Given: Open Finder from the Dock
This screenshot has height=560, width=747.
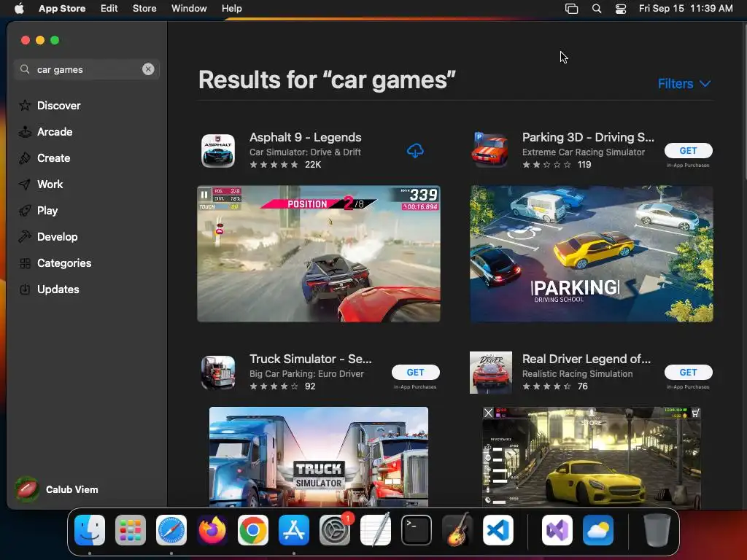Looking at the screenshot, I should tap(90, 530).
